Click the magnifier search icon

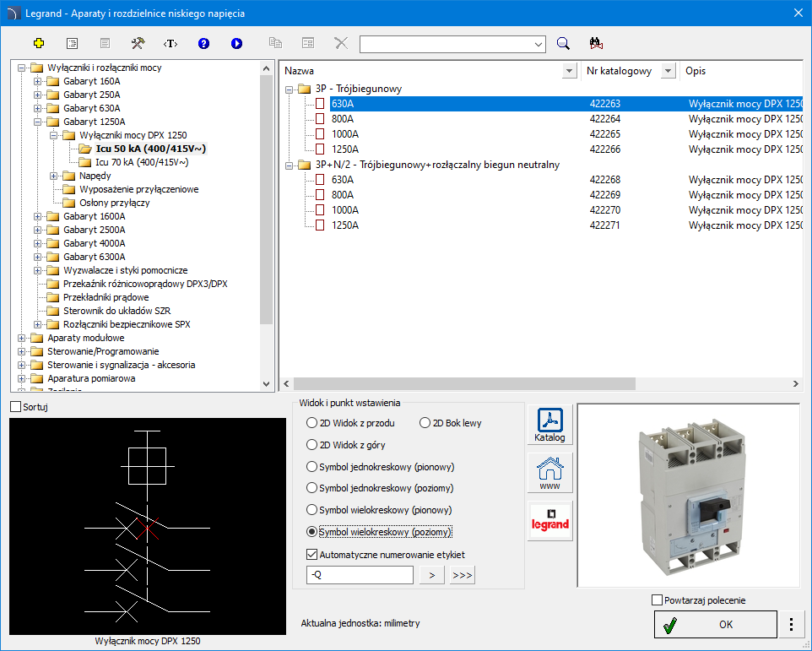(563, 44)
